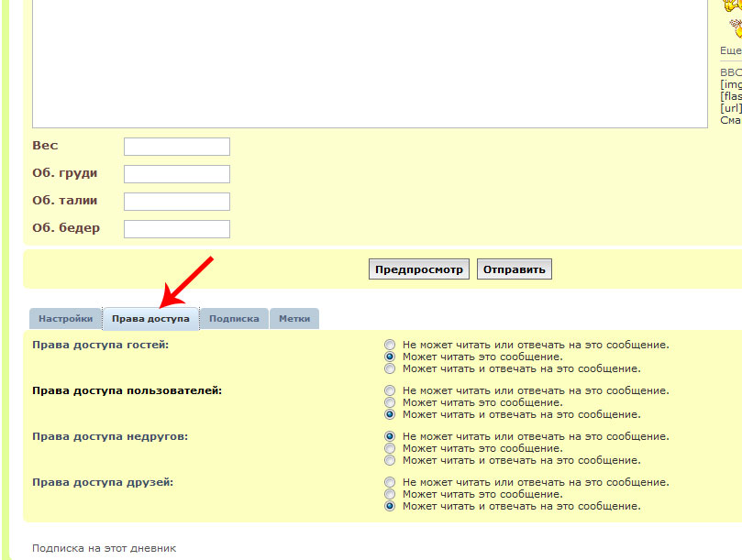Focus the Об. груди input field
This screenshot has height=560, width=742.
(176, 174)
